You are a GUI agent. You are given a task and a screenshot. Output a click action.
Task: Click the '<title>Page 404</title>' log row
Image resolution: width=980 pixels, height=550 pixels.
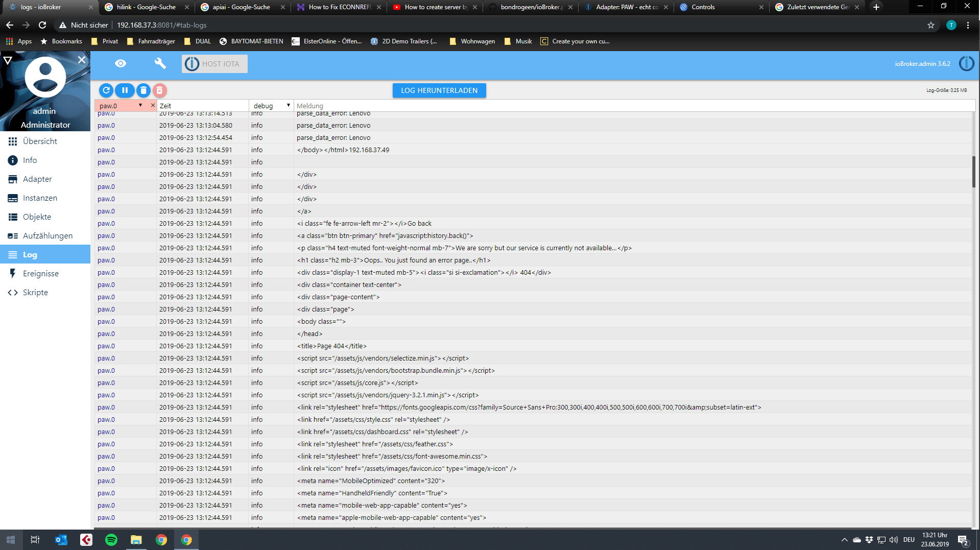click(x=533, y=346)
